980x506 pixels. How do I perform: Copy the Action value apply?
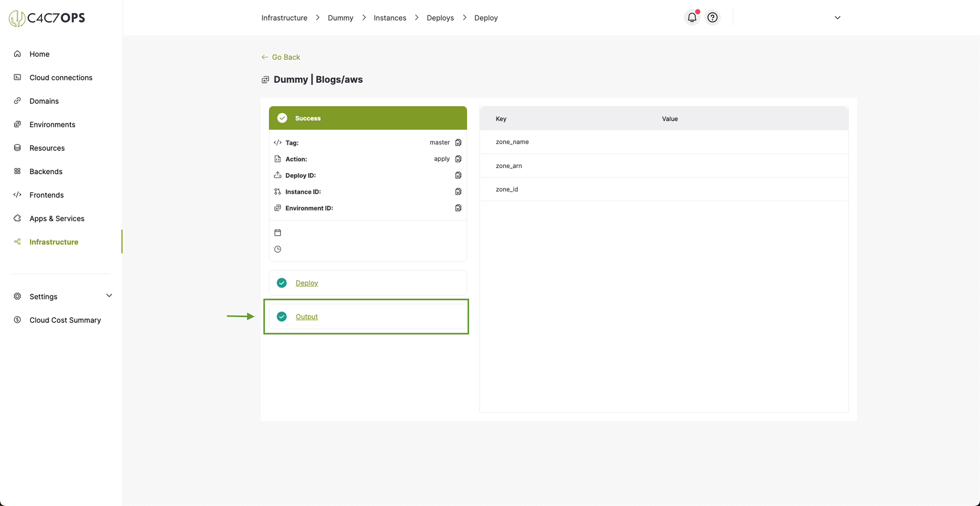458,159
